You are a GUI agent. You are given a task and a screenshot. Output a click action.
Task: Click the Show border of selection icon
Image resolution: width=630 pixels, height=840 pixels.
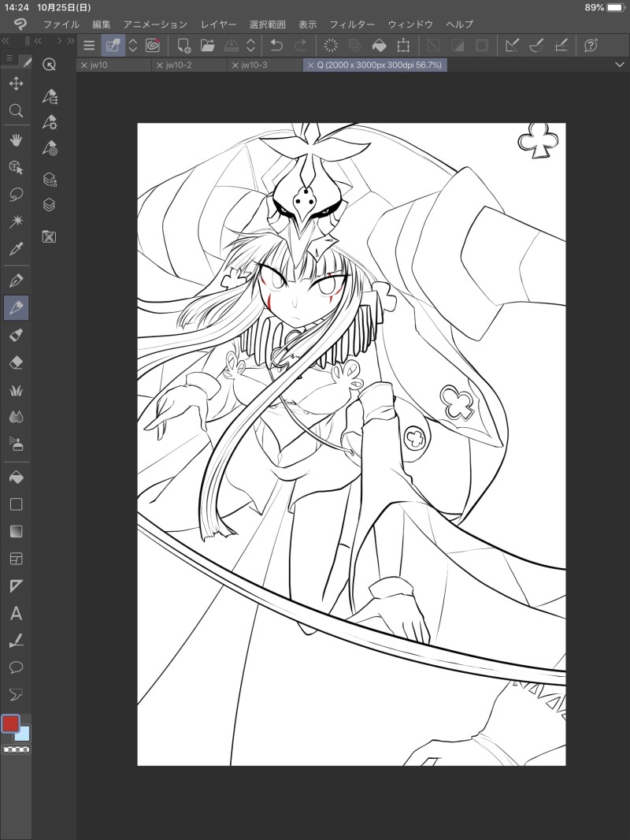coord(482,46)
